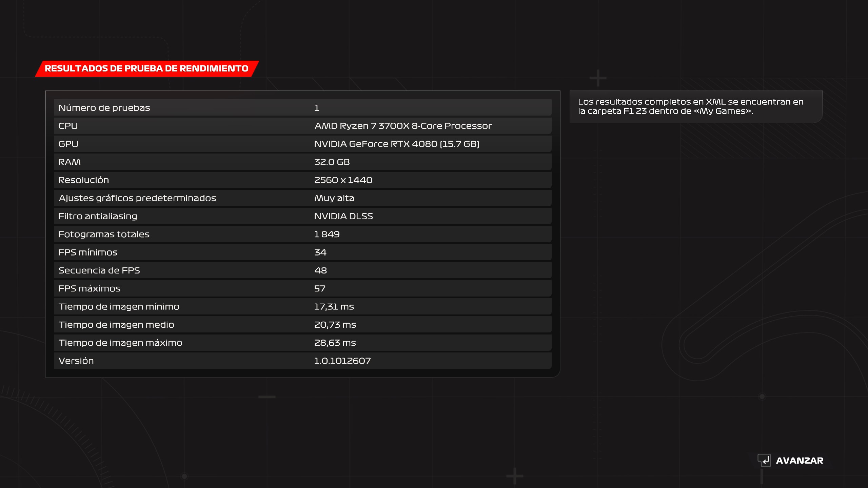Image resolution: width=868 pixels, height=488 pixels.
Task: Click the GPU row with RTX 4080
Action: point(302,144)
